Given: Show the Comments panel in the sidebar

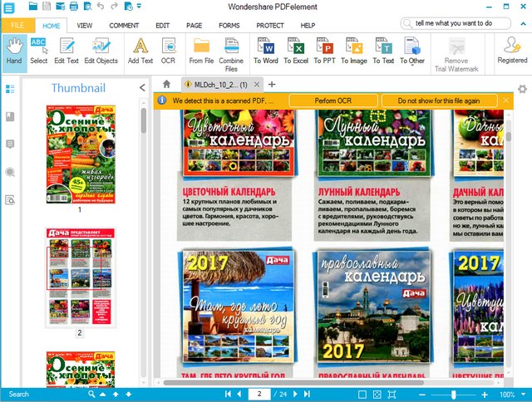Looking at the screenshot, I should pyautogui.click(x=10, y=144).
